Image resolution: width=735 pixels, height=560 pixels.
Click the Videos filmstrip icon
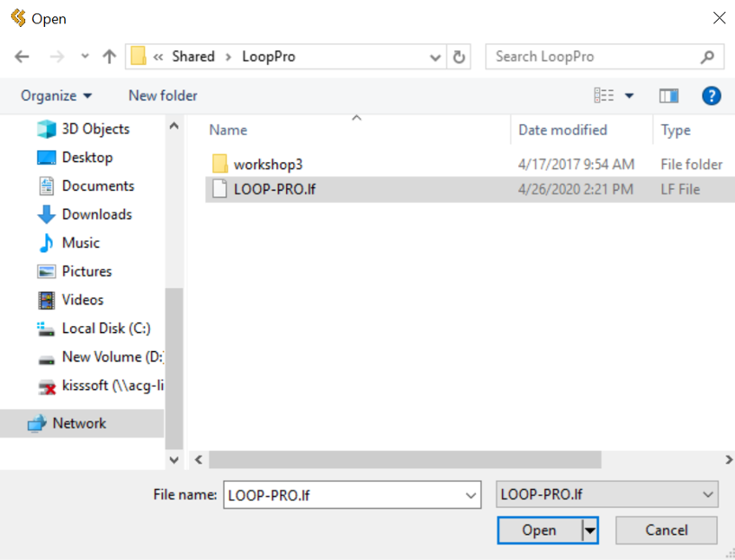47,300
